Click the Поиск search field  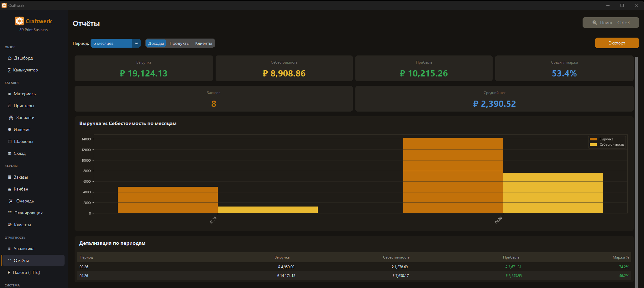tap(610, 23)
